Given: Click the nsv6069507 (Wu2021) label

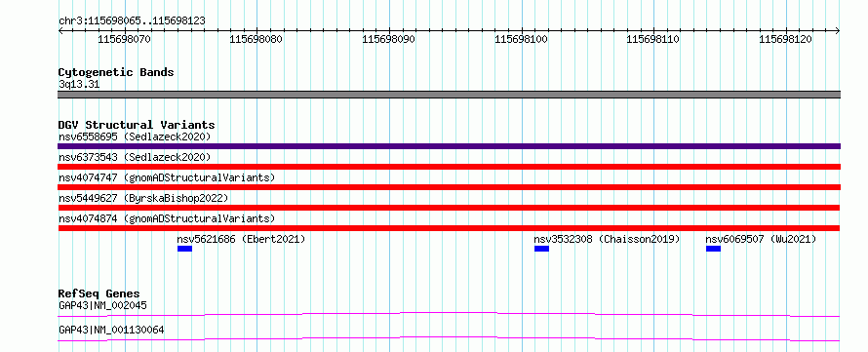Looking at the screenshot, I should [x=761, y=239].
